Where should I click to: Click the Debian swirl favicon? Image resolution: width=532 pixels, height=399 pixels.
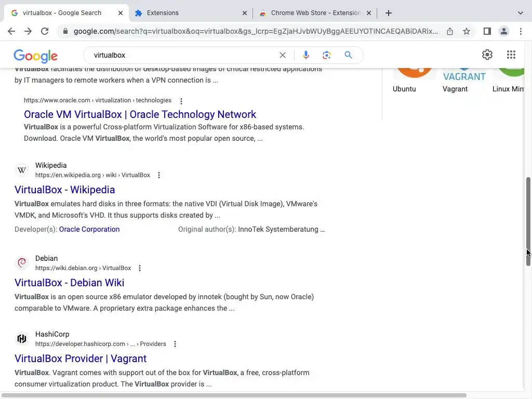coord(22,263)
